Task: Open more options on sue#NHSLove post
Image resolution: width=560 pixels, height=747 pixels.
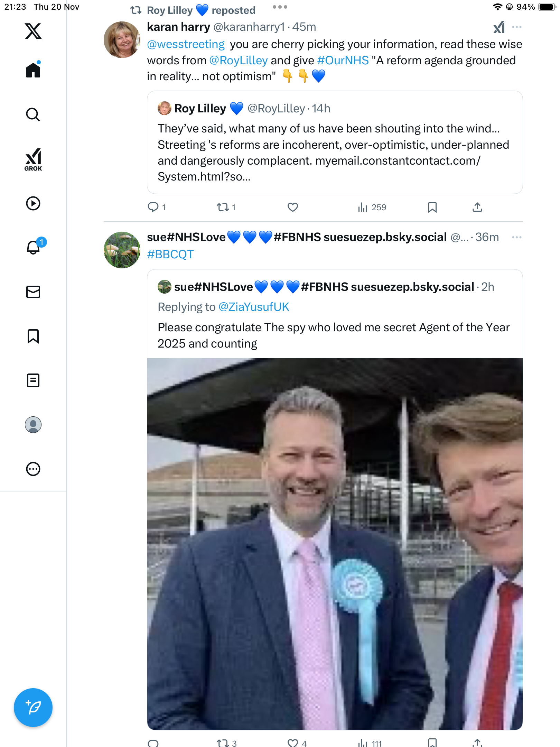Action: pos(517,237)
